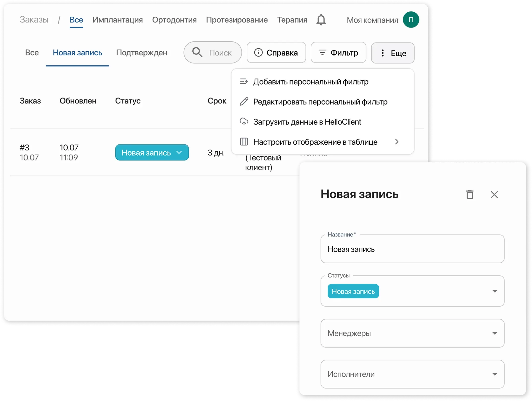The image size is (532, 401).
Task: Open search by clicking the magnifier icon
Action: pos(197,52)
